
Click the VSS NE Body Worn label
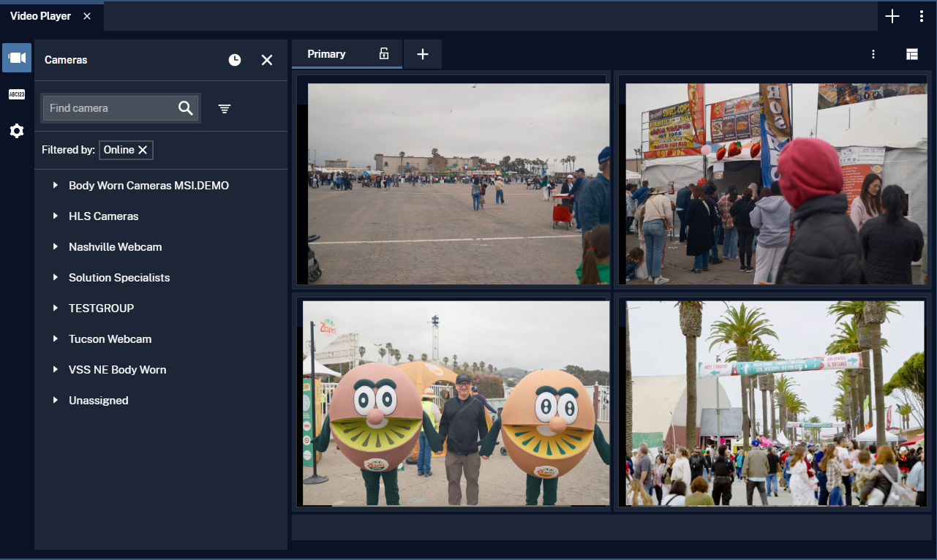[118, 370]
